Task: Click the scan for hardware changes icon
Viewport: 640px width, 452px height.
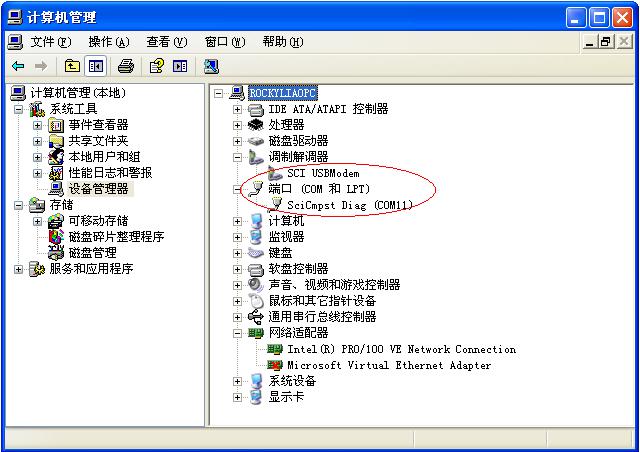Action: [211, 67]
